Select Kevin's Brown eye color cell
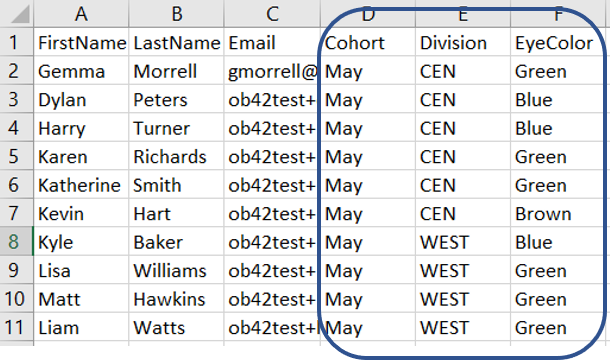The height and width of the screenshot is (364, 610). [557, 213]
